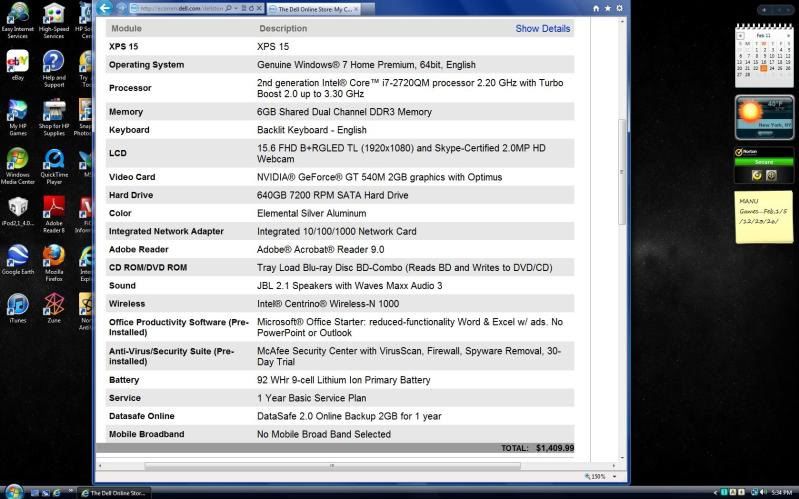Image resolution: width=799 pixels, height=499 pixels.
Task: Click the Module column header
Action: coord(126,29)
